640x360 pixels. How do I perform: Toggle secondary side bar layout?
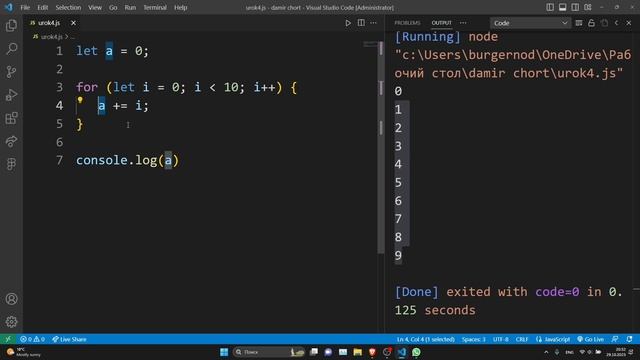pyautogui.click(x=575, y=7)
